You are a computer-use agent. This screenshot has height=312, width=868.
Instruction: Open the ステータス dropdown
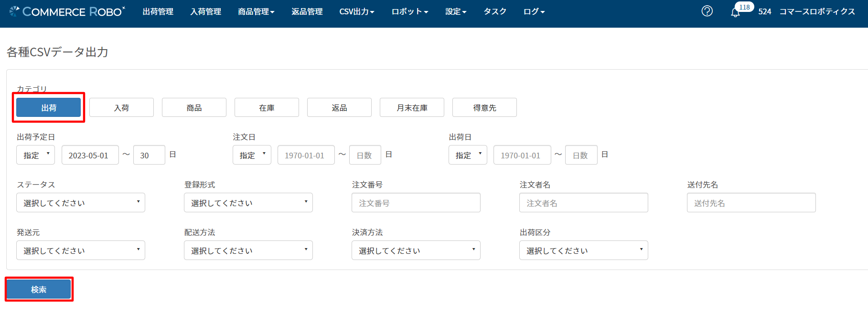81,203
